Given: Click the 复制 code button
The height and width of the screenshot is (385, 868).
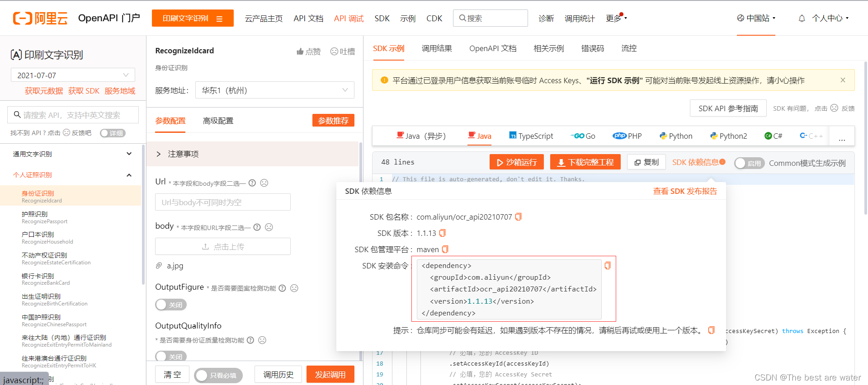Looking at the screenshot, I should coord(646,162).
